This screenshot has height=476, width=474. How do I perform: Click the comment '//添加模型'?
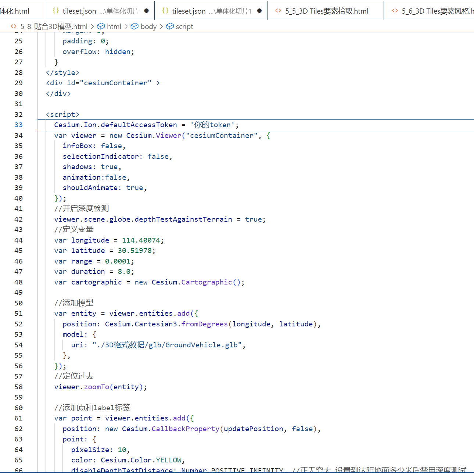click(x=74, y=303)
